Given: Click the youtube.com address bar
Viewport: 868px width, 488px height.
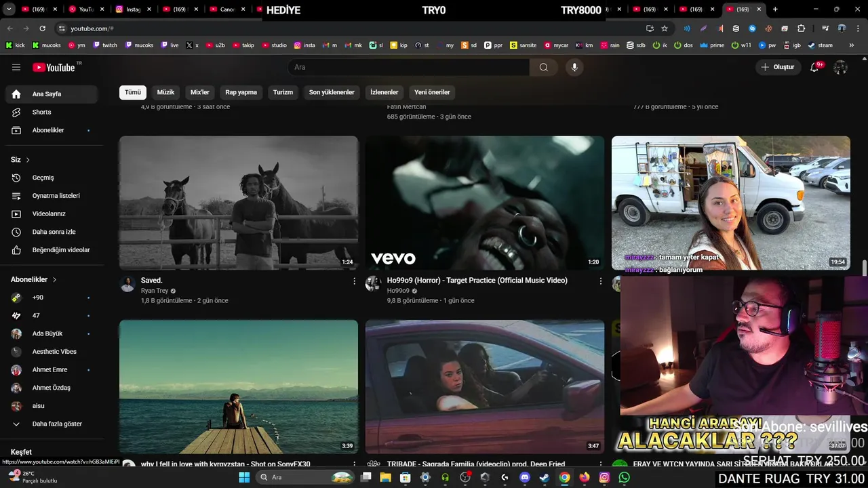Looking at the screenshot, I should point(353,28).
